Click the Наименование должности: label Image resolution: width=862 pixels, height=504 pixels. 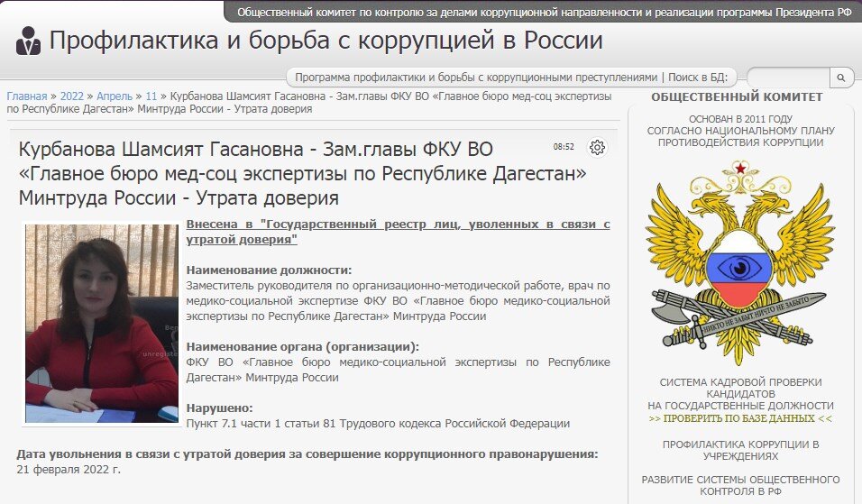pos(269,270)
